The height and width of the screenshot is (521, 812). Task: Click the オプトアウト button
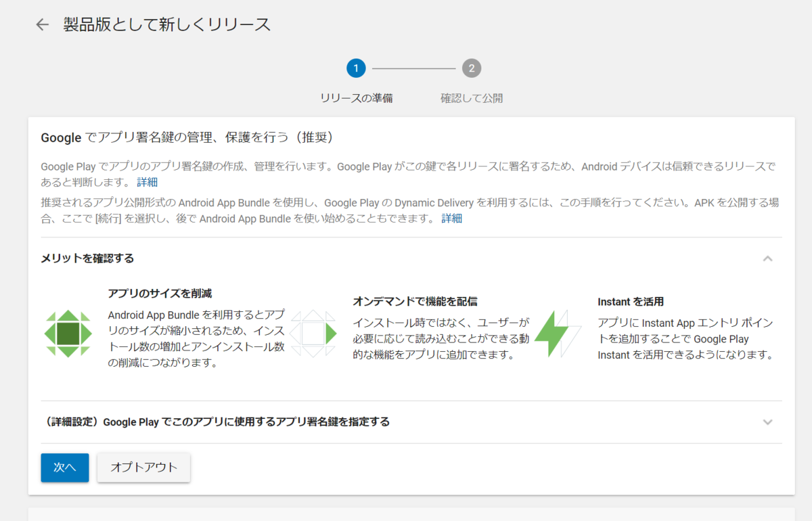[144, 468]
